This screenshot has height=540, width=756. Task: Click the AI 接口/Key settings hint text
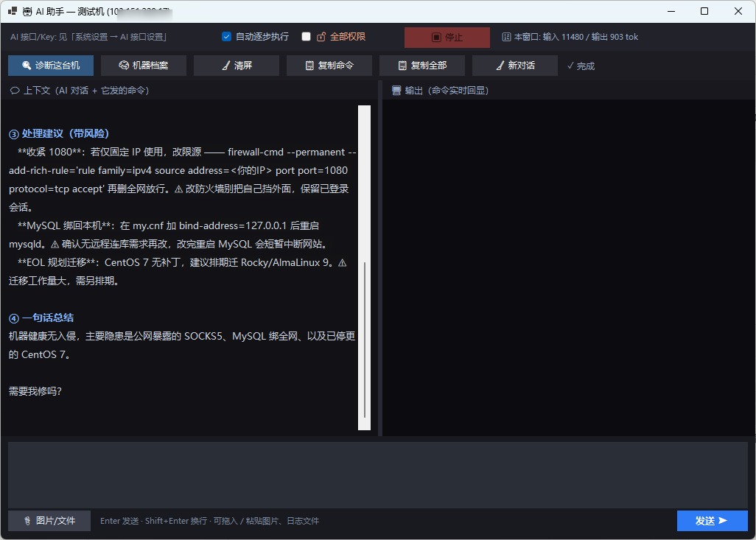point(88,37)
